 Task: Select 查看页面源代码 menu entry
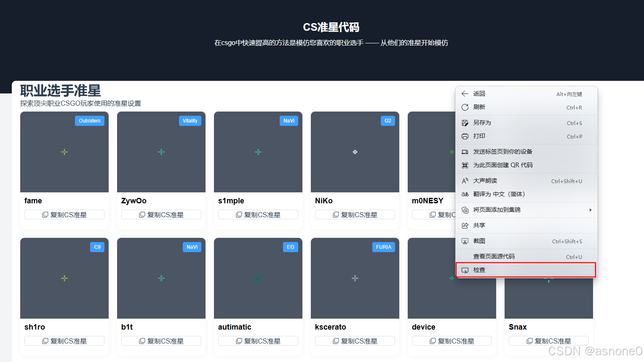click(x=526, y=257)
